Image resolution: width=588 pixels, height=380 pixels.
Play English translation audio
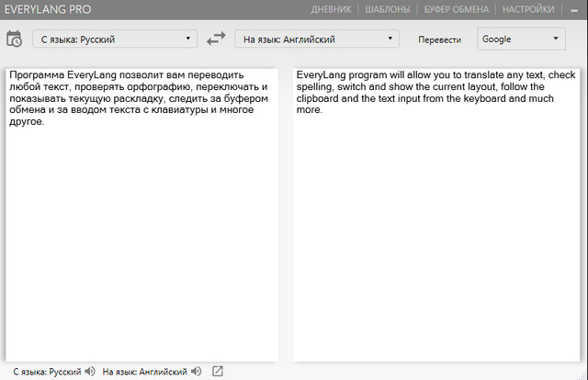[x=197, y=372]
